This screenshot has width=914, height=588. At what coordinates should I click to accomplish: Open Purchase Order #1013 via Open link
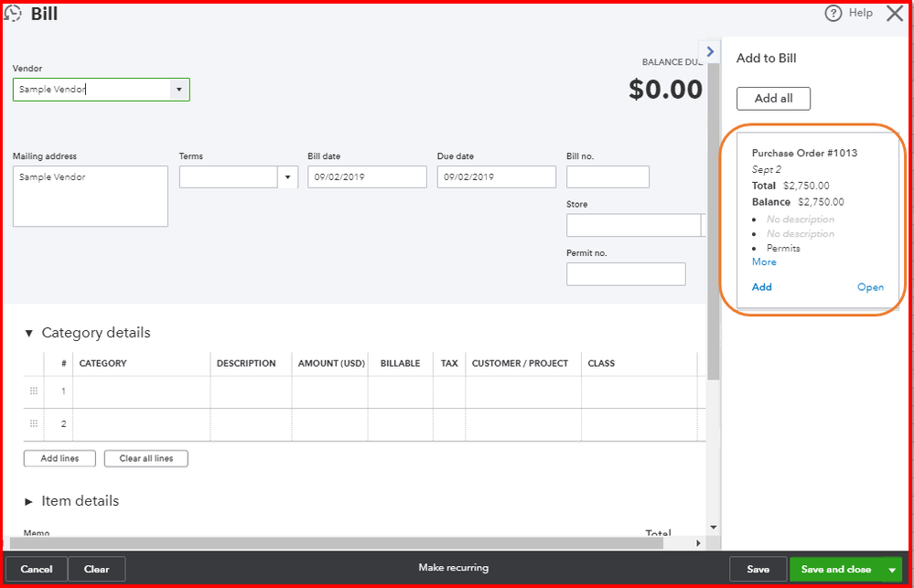(870, 287)
